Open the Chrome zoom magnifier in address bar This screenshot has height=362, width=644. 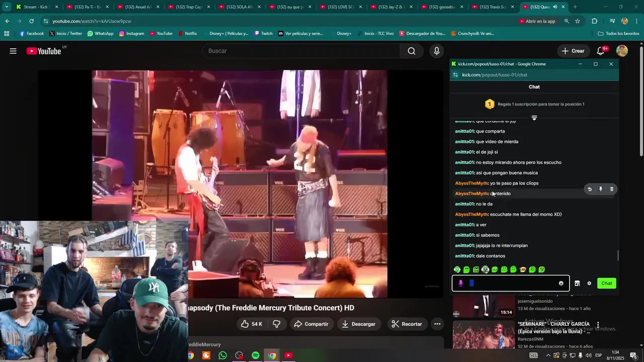[x=567, y=21]
